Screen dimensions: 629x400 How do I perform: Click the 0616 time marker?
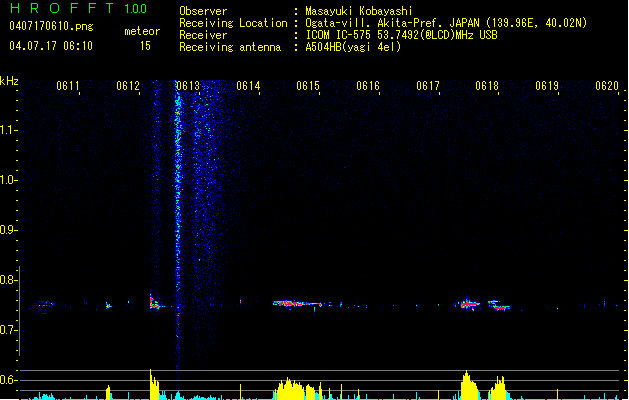click(x=368, y=86)
